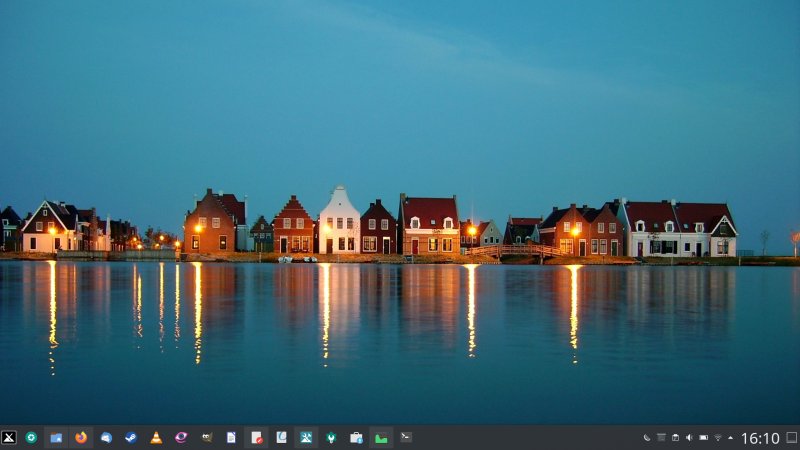Toggle night color moon icon

pyautogui.click(x=647, y=438)
